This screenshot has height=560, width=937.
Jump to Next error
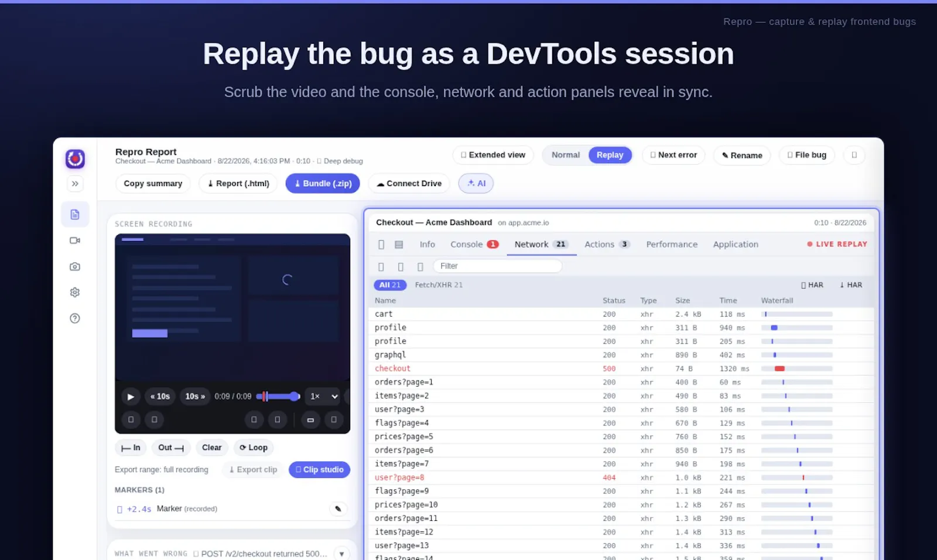[673, 155]
